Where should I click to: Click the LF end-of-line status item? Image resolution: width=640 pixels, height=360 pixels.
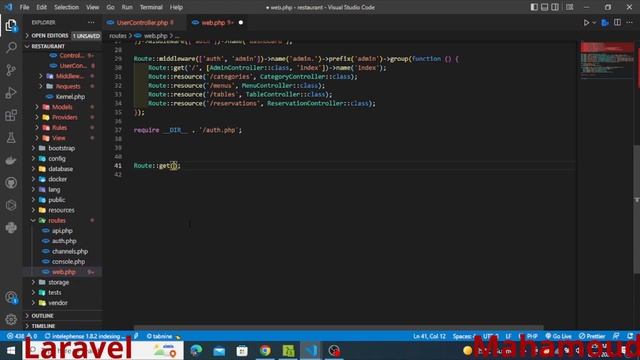point(508,336)
